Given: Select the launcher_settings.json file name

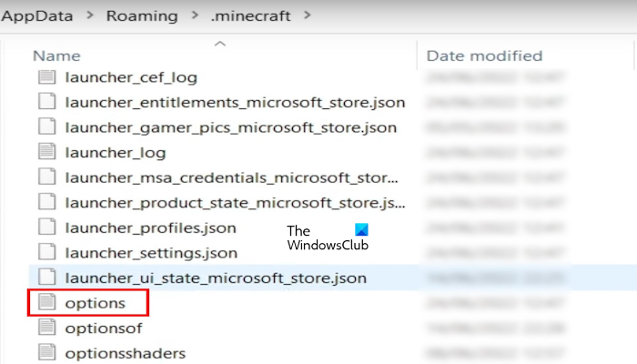Looking at the screenshot, I should tap(151, 253).
